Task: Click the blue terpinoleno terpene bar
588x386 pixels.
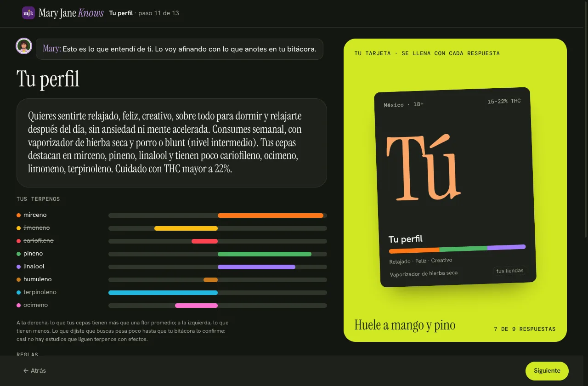Action: click(x=163, y=292)
